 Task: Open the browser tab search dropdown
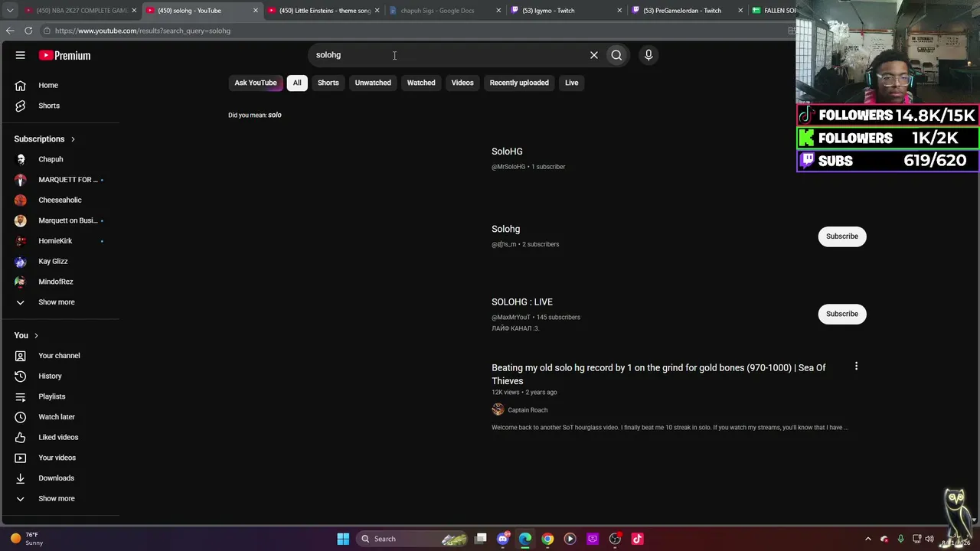click(x=10, y=11)
